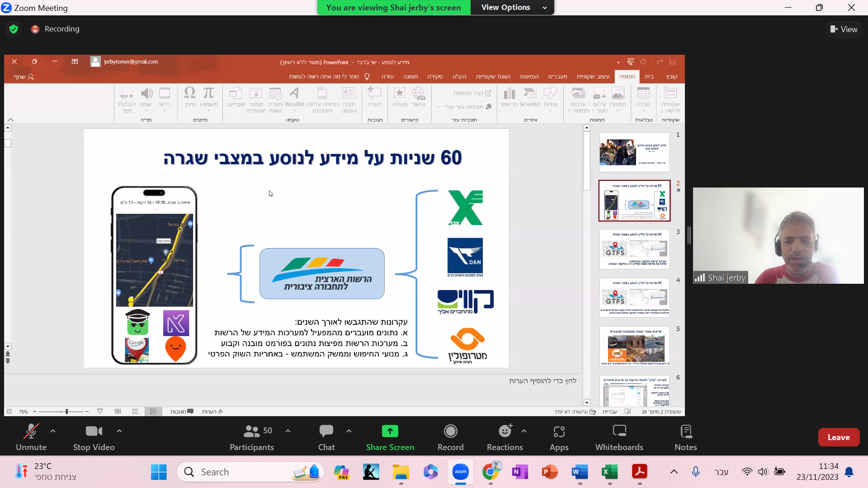
Task: Toggle Stop Video camera button
Action: [94, 432]
